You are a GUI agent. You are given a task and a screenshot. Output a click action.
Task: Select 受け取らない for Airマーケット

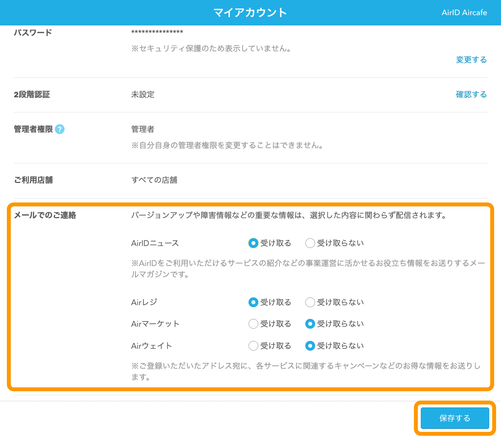[310, 324]
